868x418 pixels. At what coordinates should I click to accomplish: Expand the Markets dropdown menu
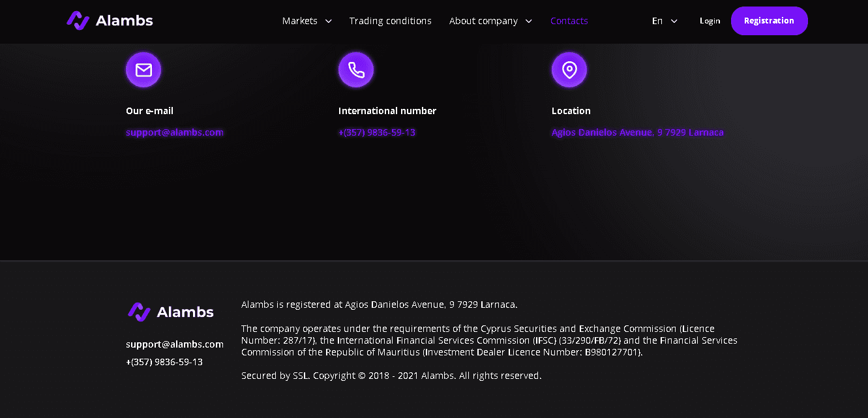coord(307,20)
